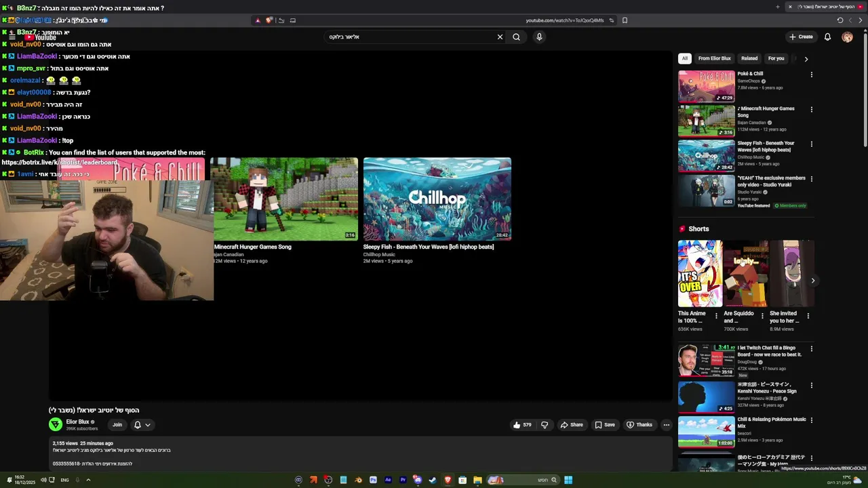Open more actions ellipsis beside Thanks

click(666, 425)
